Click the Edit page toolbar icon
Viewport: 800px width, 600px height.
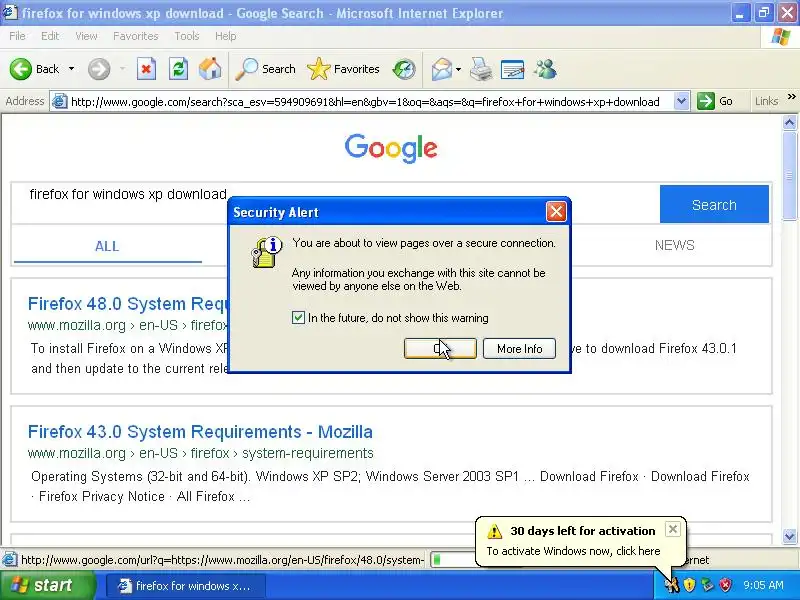click(x=513, y=69)
